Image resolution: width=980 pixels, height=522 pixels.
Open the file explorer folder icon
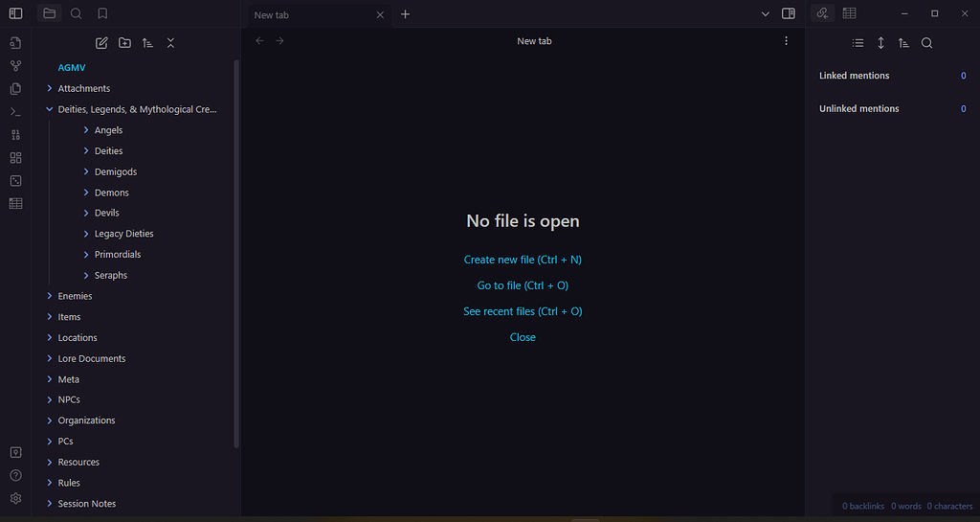(50, 13)
